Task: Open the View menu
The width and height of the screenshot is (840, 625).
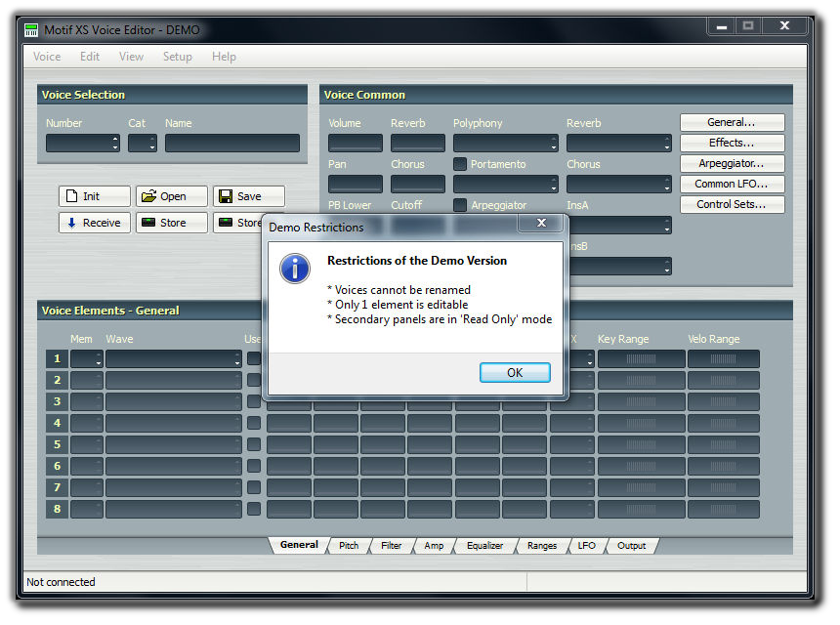Action: click(131, 57)
